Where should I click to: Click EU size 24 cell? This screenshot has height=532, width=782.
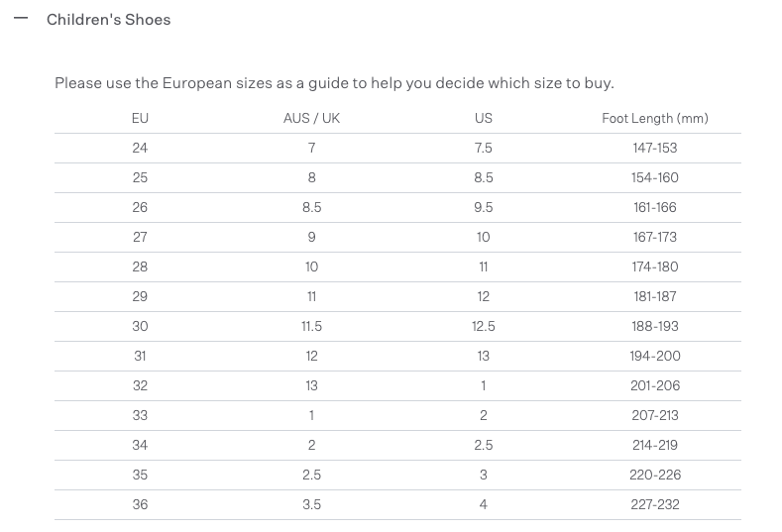tap(140, 148)
